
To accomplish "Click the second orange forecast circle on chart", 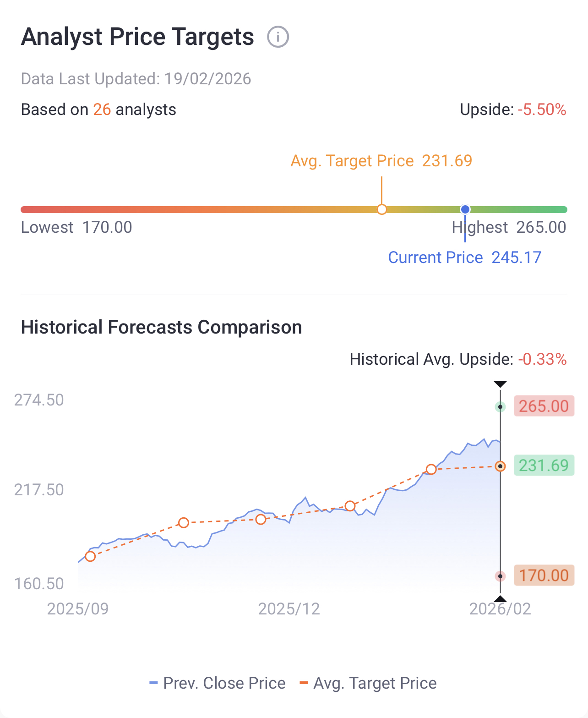I will click(x=184, y=523).
